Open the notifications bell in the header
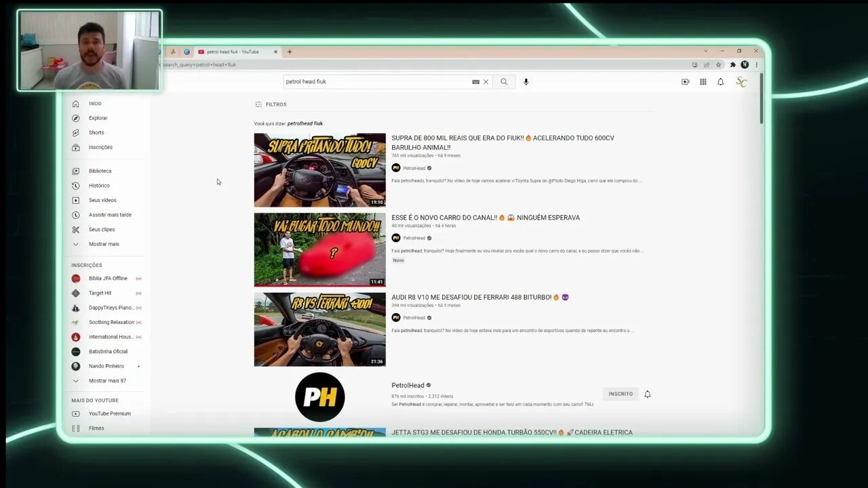The width and height of the screenshot is (868, 488). tap(720, 82)
